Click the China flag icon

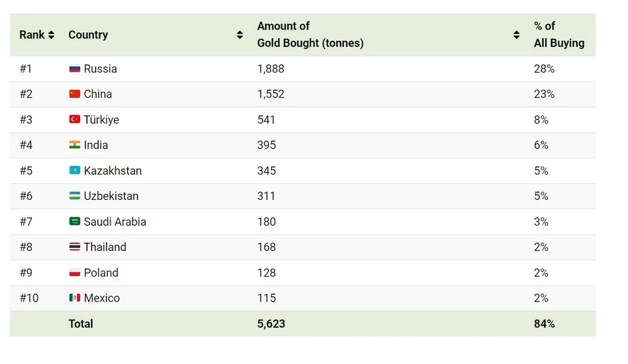point(74,94)
